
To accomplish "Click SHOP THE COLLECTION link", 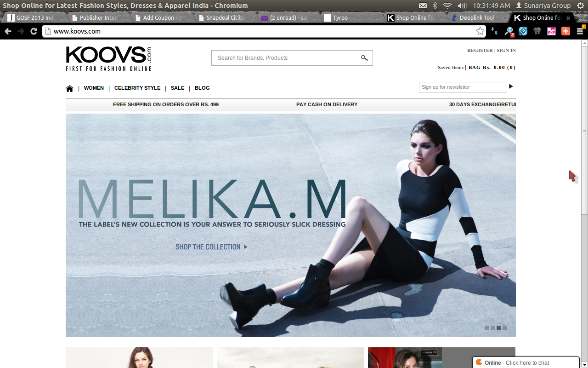I will pyautogui.click(x=211, y=247).
